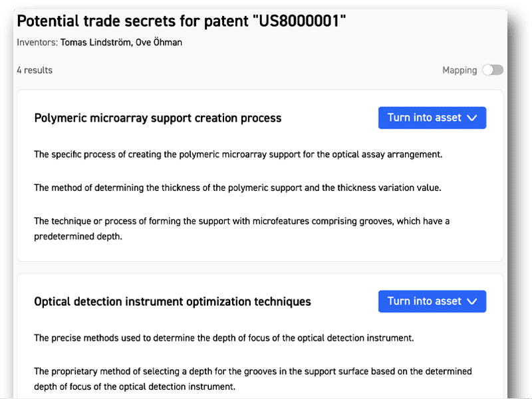Click the Inventors label
Screen dimensions: 532x399
(x=37, y=43)
